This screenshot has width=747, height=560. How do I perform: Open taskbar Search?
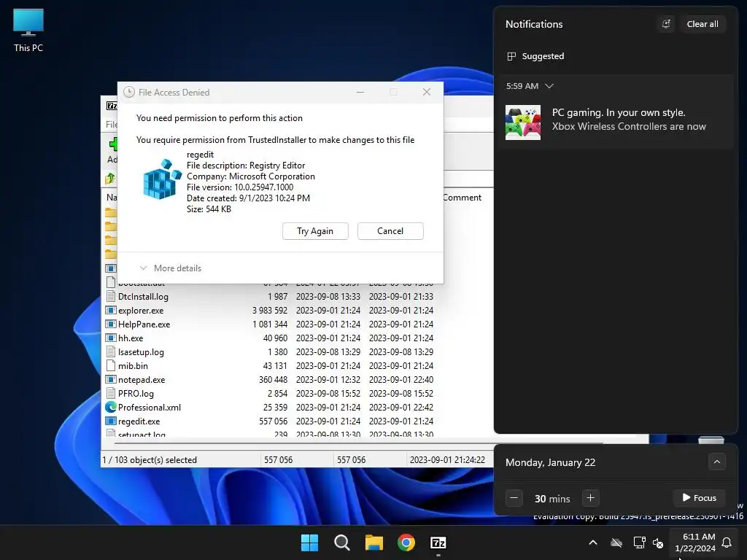pyautogui.click(x=341, y=542)
